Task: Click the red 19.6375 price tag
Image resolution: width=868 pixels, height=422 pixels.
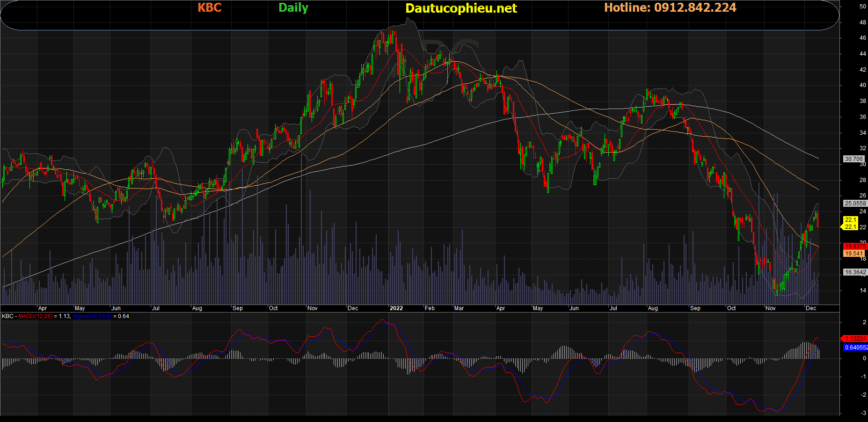Action: pyautogui.click(x=855, y=247)
